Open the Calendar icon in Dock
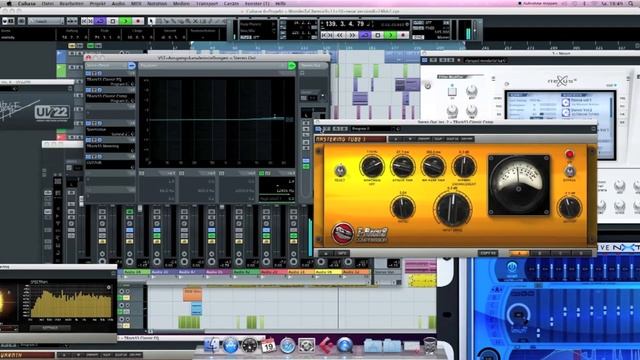The width and height of the screenshot is (640, 360). pyautogui.click(x=269, y=345)
